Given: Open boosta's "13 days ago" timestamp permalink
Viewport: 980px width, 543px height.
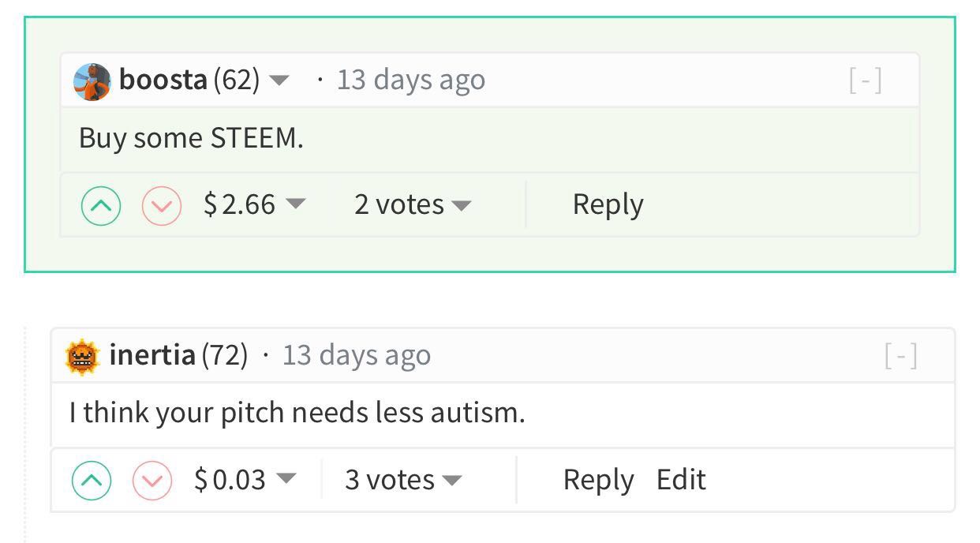Looking at the screenshot, I should tap(410, 80).
